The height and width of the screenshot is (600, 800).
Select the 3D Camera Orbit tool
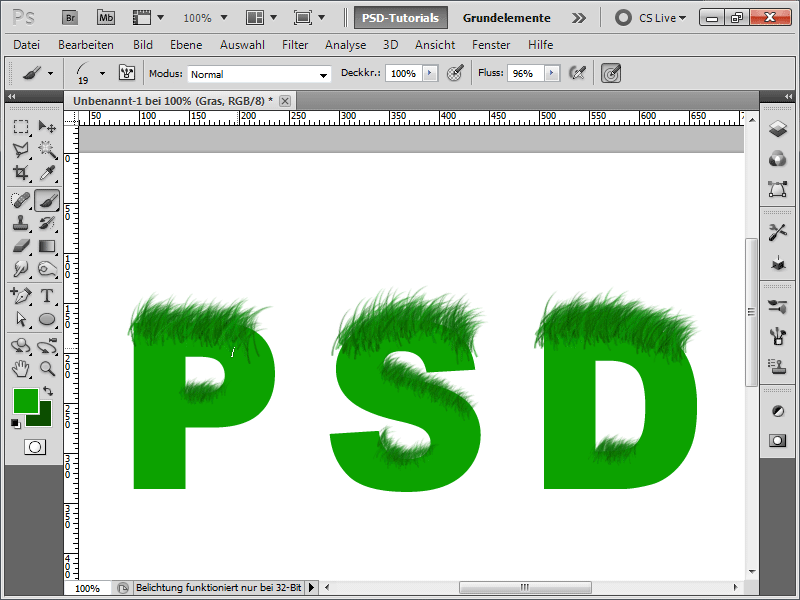click(47, 346)
